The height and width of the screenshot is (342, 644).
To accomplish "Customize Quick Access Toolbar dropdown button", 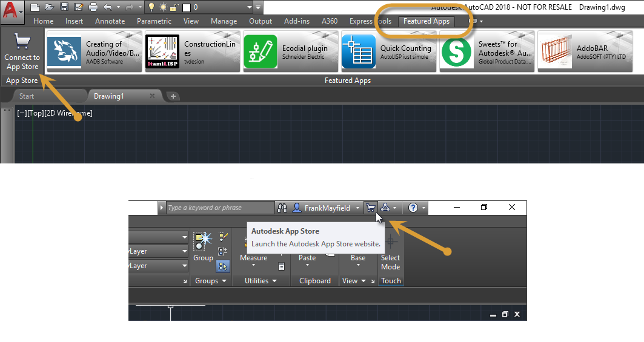I will coord(258,7).
